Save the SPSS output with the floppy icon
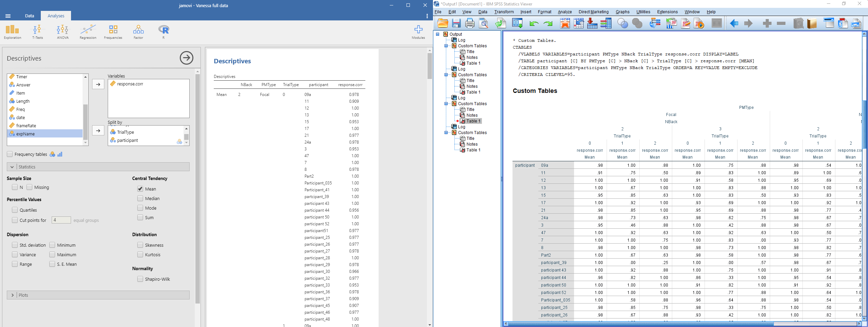868x327 pixels. coord(456,23)
